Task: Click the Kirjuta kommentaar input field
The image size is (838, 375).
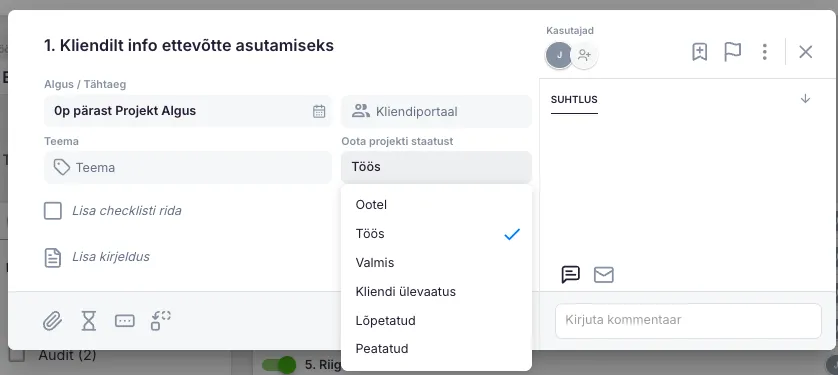Action: (688, 321)
